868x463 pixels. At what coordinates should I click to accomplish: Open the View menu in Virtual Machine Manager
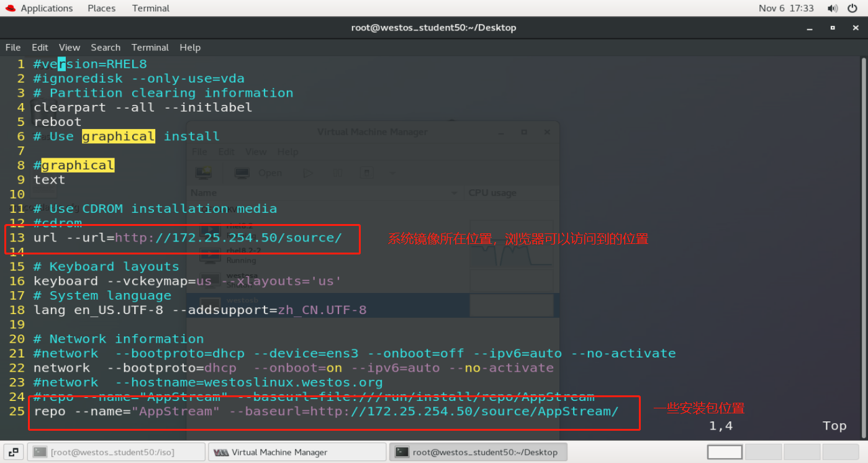point(256,151)
